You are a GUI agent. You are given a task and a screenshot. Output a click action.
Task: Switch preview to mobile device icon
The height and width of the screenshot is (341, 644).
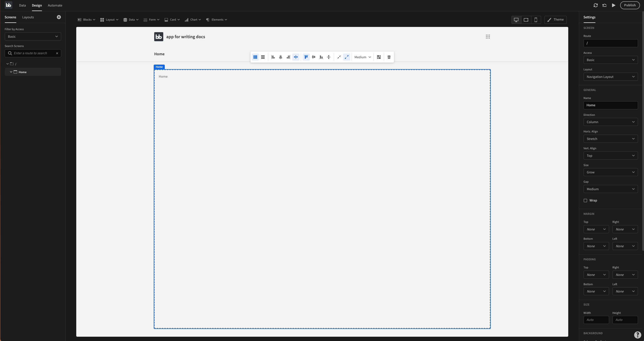point(536,20)
